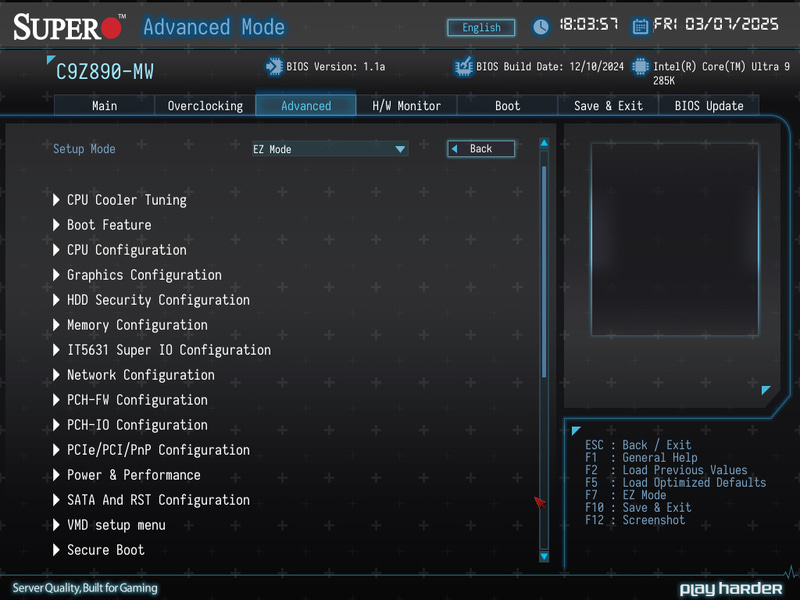Click the F7 EZ Mode hint

[x=626, y=495]
